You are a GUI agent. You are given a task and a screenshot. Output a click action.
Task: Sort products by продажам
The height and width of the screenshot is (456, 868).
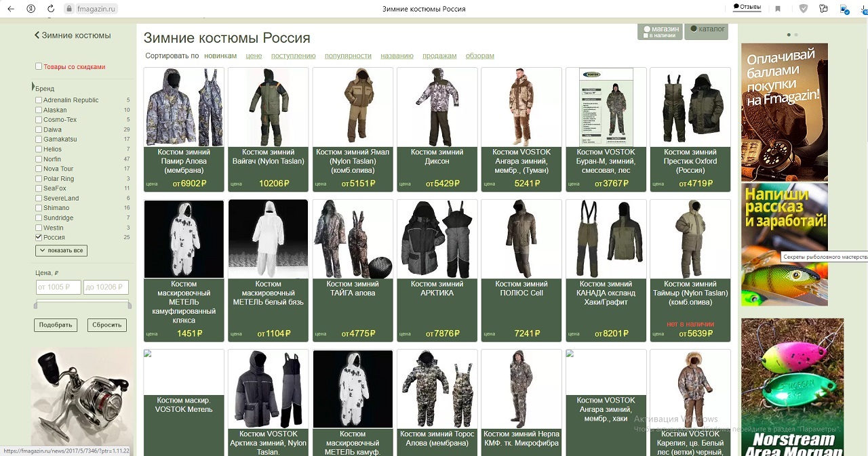(x=439, y=56)
